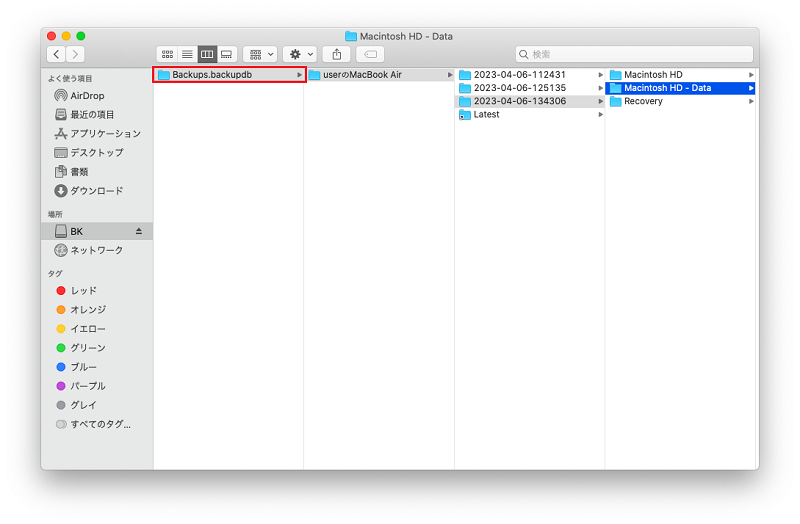This screenshot has width=800, height=524.
Task: Switch to gallery view
Action: (x=227, y=54)
